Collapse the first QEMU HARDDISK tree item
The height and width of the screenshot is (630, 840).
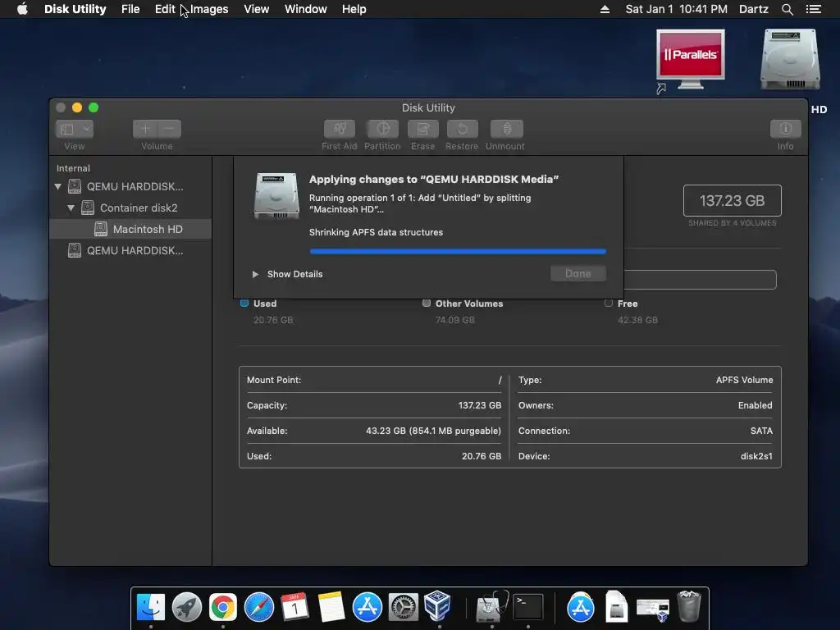[58, 186]
